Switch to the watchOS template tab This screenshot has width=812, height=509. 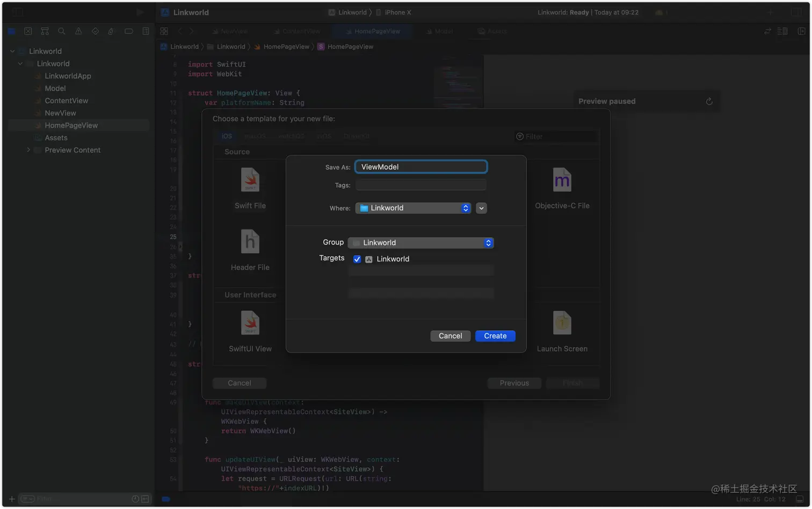point(292,136)
